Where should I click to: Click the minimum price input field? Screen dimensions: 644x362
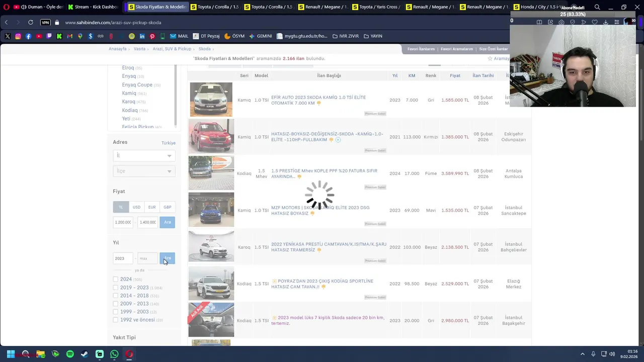(123, 222)
